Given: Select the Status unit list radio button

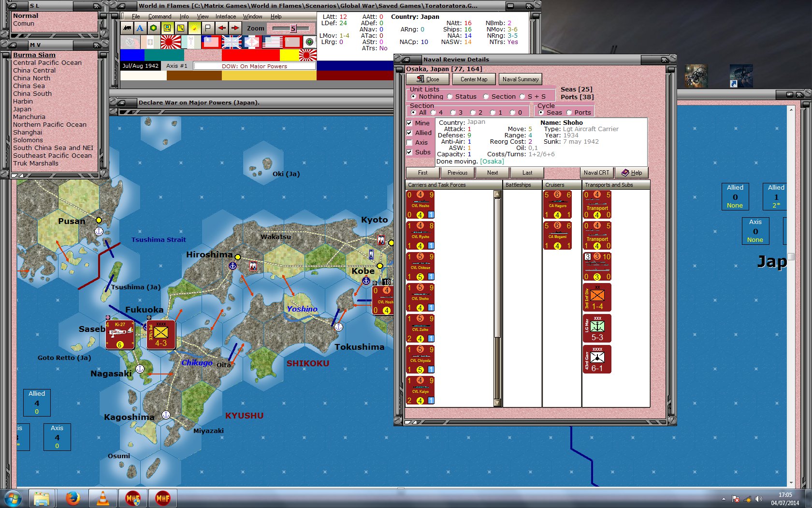Looking at the screenshot, I should [450, 97].
